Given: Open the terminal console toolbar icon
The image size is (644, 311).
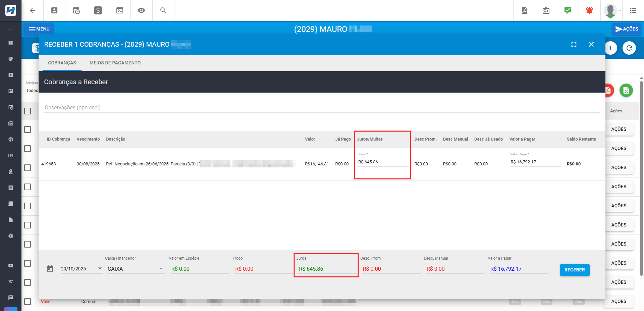Looking at the screenshot, I should coord(120,10).
